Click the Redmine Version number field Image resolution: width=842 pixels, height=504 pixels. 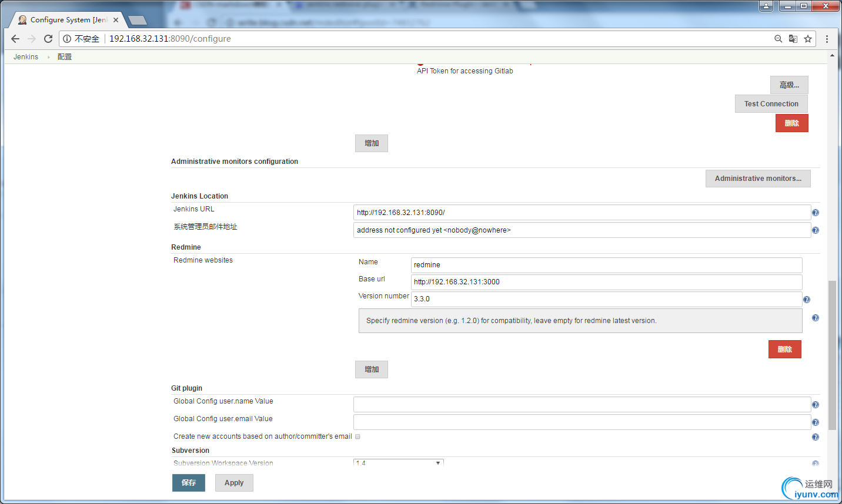click(x=606, y=299)
